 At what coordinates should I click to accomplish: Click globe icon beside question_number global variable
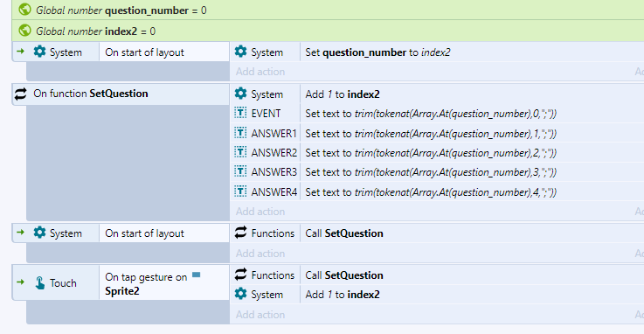click(25, 10)
